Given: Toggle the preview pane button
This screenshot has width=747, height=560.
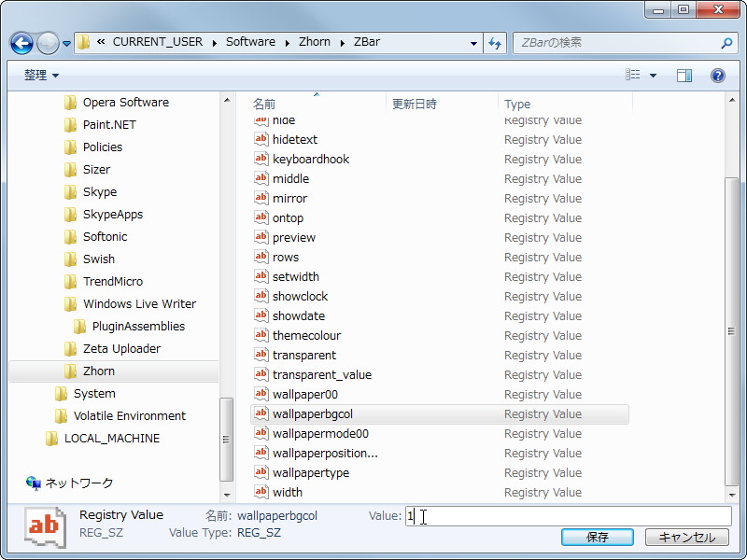Looking at the screenshot, I should pyautogui.click(x=684, y=76).
